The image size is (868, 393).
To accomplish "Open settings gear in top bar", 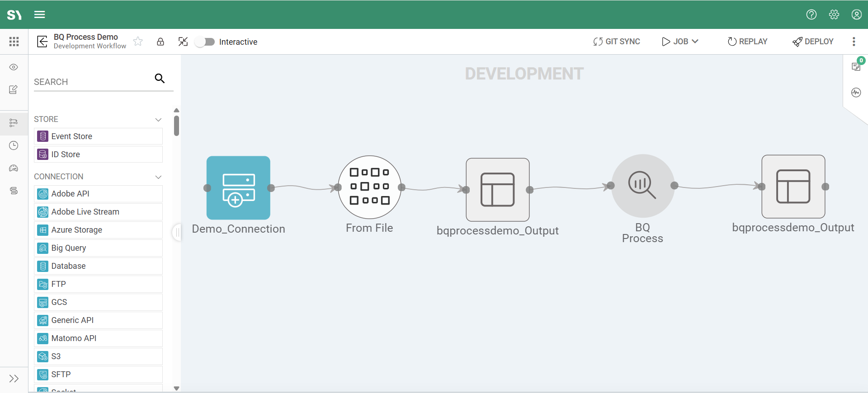I will point(834,14).
